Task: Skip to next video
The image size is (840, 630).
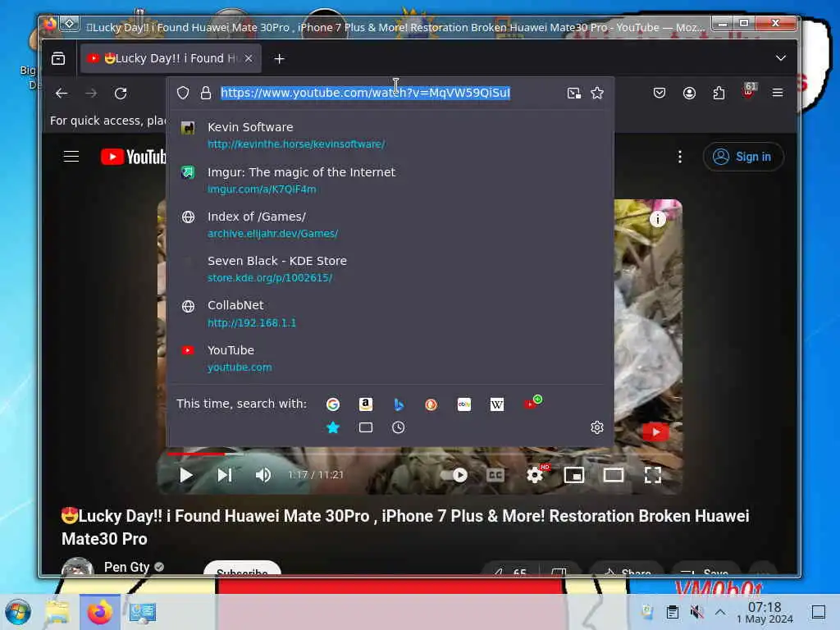Action: [x=225, y=475]
